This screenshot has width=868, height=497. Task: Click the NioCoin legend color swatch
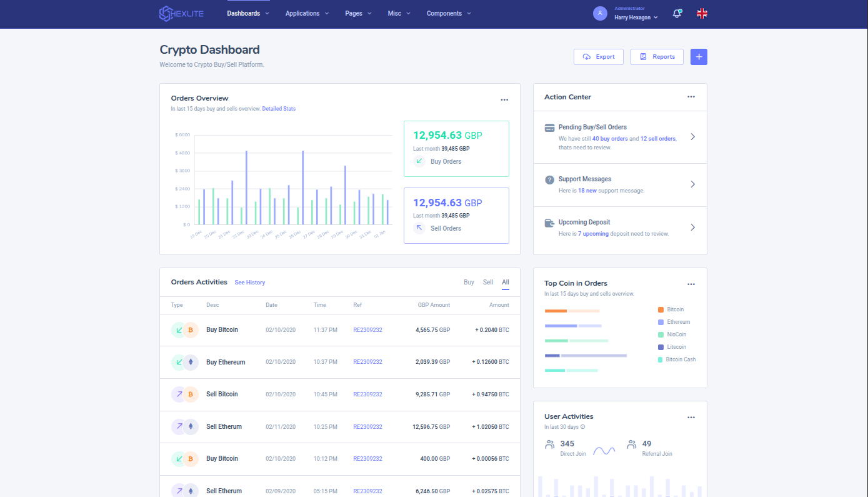661,334
